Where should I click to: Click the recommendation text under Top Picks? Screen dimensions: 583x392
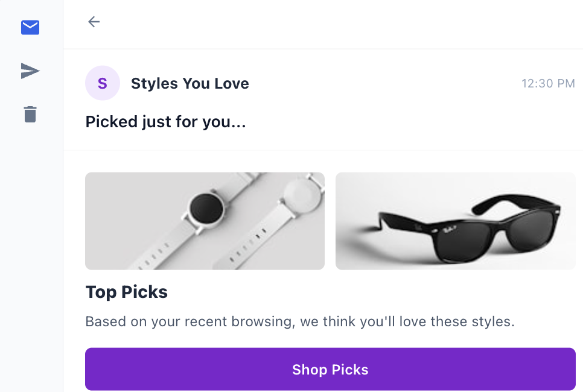(x=299, y=321)
